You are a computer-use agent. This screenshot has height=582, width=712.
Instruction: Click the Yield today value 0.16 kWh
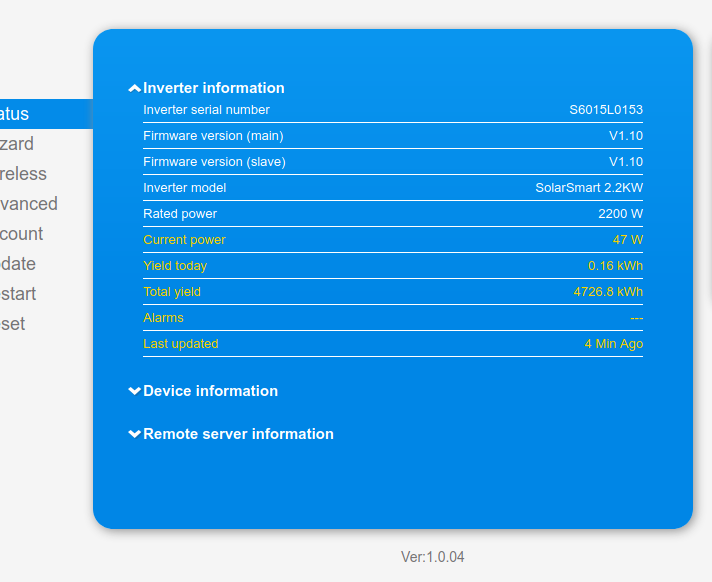click(615, 266)
